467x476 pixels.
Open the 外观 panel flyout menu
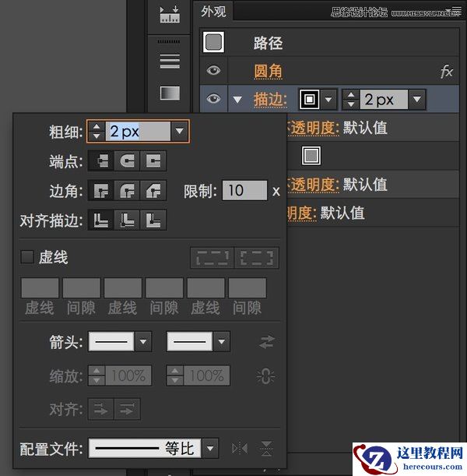456,11
